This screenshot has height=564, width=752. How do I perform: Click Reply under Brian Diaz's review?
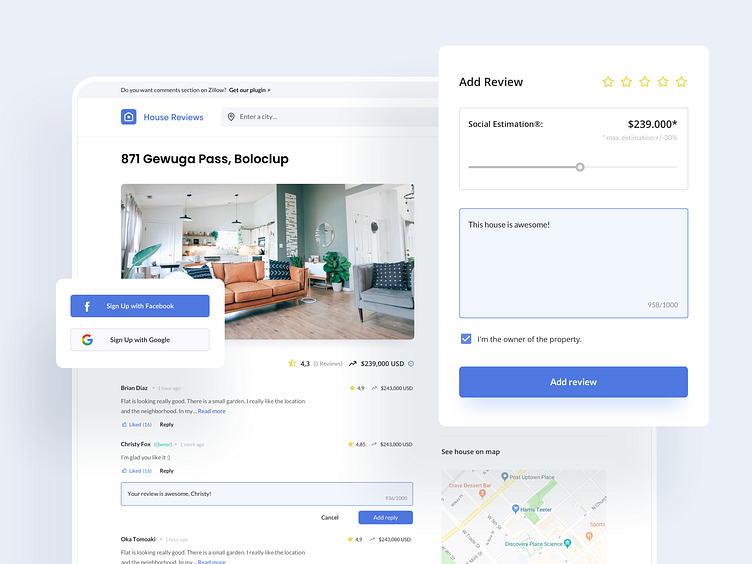coord(166,424)
